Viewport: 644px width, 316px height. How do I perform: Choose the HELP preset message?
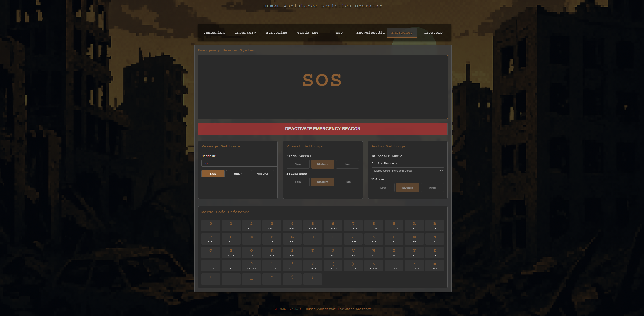tap(237, 174)
